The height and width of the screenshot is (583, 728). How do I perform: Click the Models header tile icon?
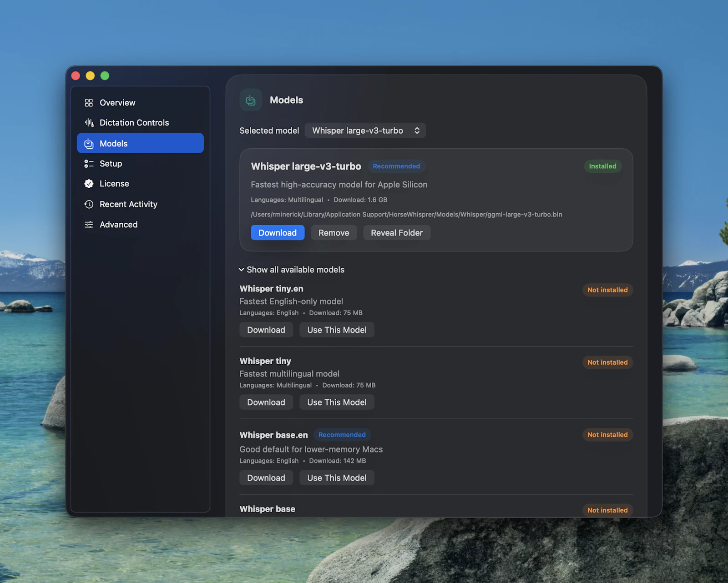(x=251, y=100)
